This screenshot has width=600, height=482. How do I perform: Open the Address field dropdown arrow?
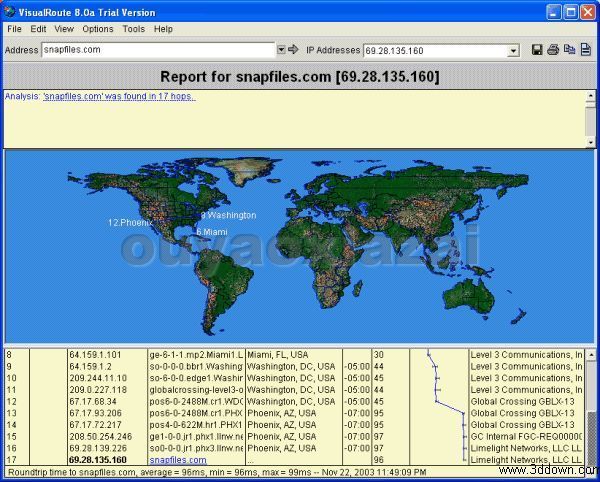coord(281,49)
